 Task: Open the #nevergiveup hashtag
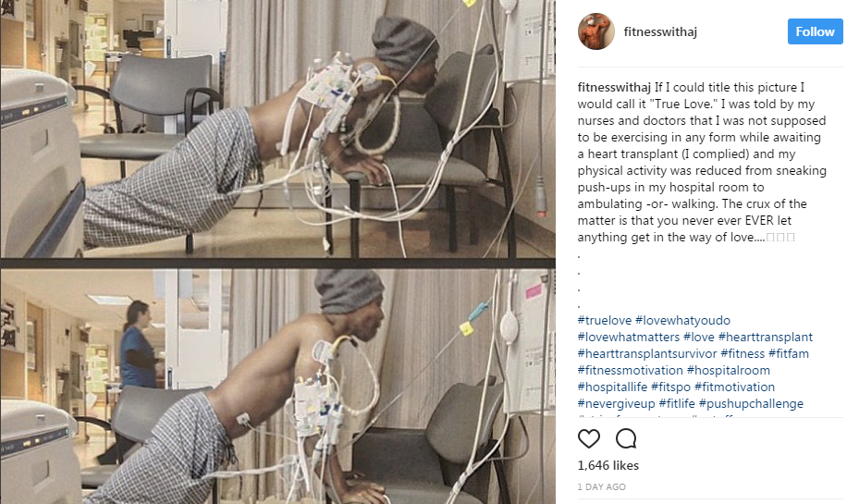tap(617, 404)
